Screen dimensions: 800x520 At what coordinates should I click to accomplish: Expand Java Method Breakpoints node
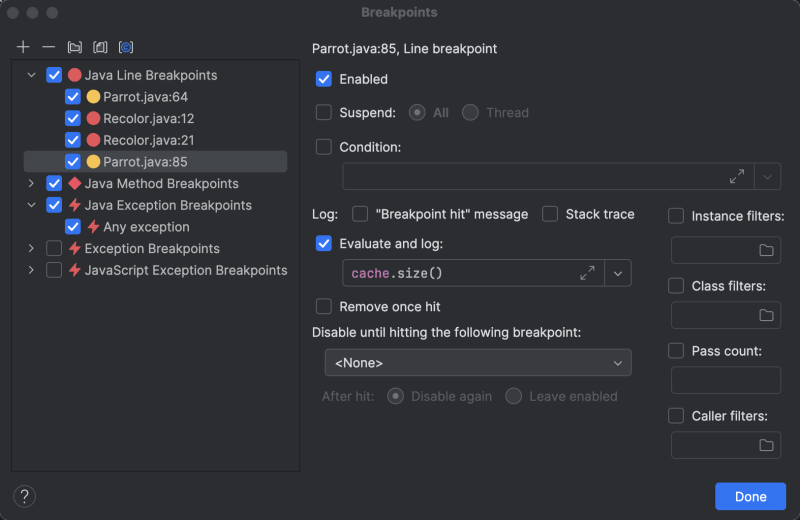(x=31, y=184)
